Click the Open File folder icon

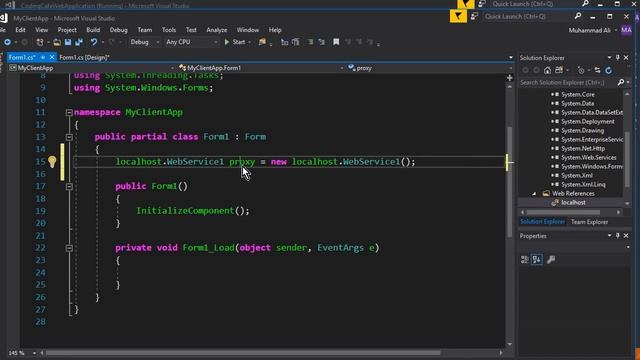57,42
